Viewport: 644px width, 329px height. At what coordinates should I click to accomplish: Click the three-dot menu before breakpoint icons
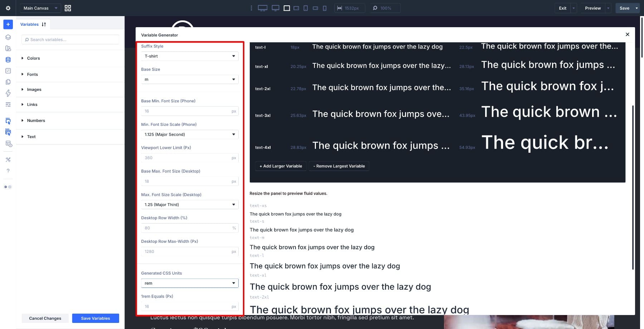pyautogui.click(x=251, y=8)
